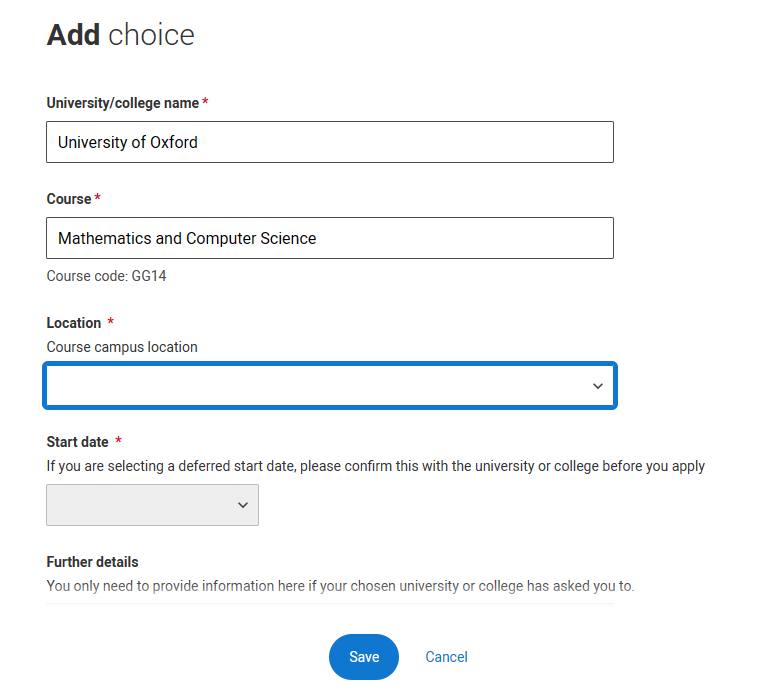This screenshot has height=694, width=776.
Task: Click the Further details explanatory hint text
Action: click(x=340, y=586)
